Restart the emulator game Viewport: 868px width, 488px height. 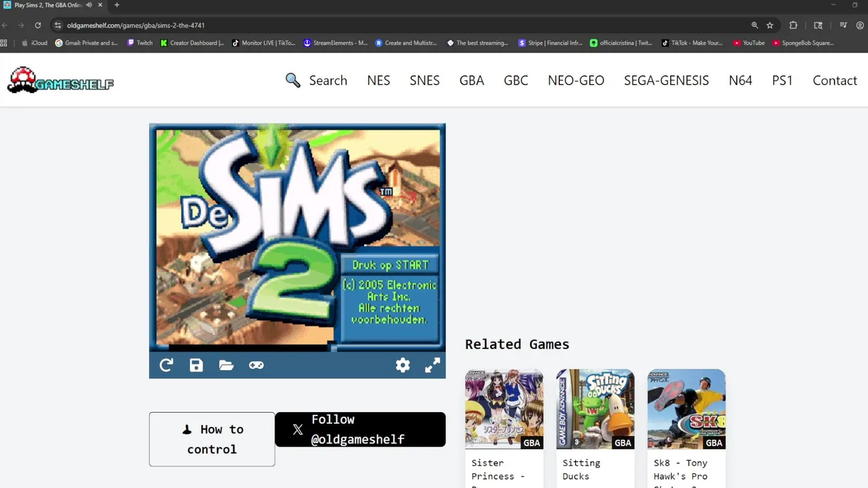tap(166, 365)
